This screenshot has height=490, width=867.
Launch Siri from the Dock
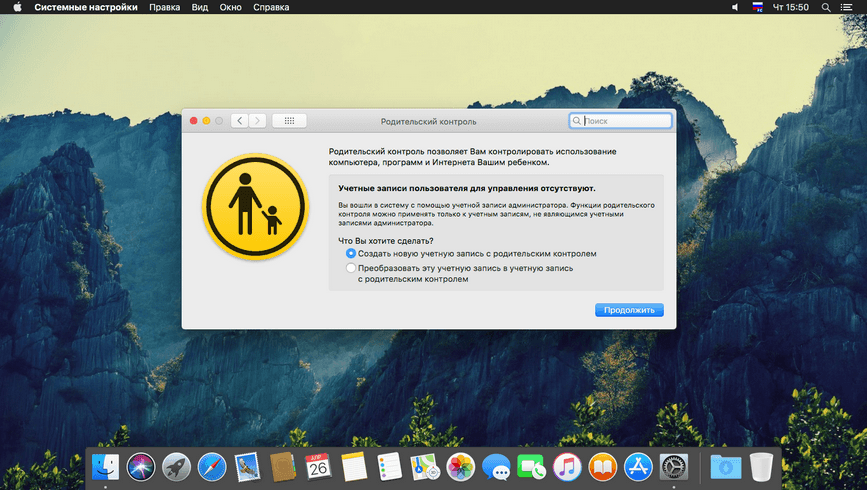pyautogui.click(x=140, y=467)
